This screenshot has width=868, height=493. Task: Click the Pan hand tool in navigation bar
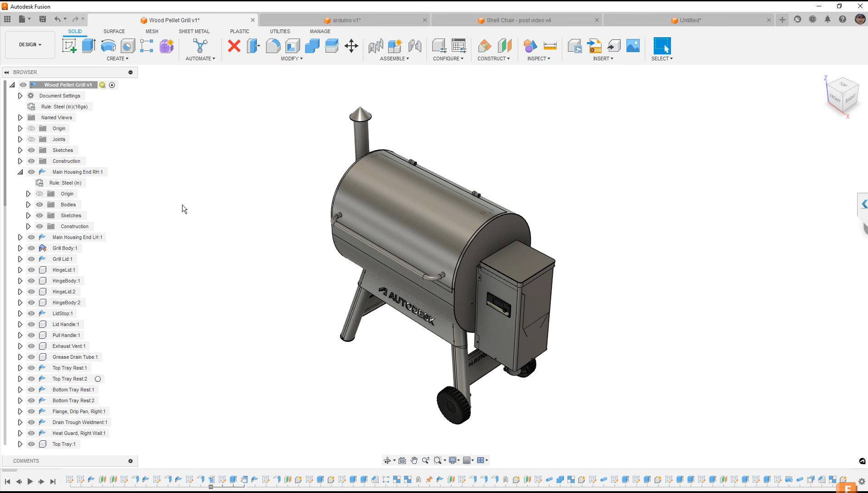coord(414,460)
